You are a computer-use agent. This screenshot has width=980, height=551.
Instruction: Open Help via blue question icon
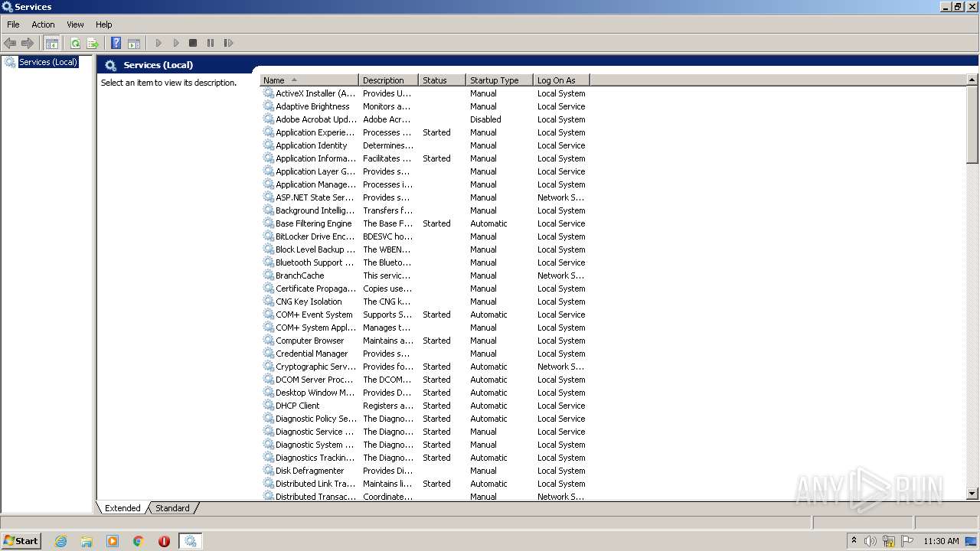point(116,44)
